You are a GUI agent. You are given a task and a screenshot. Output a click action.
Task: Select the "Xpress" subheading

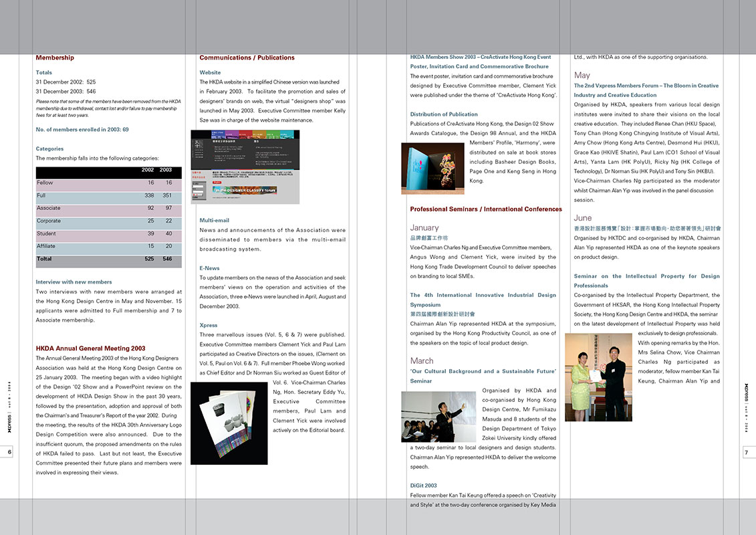pos(209,325)
